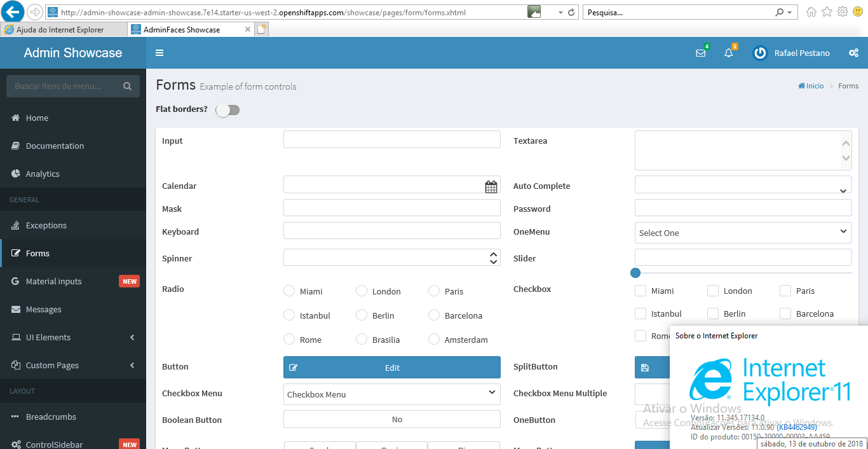Open the messages envelope with 4 notifications

coord(701,53)
